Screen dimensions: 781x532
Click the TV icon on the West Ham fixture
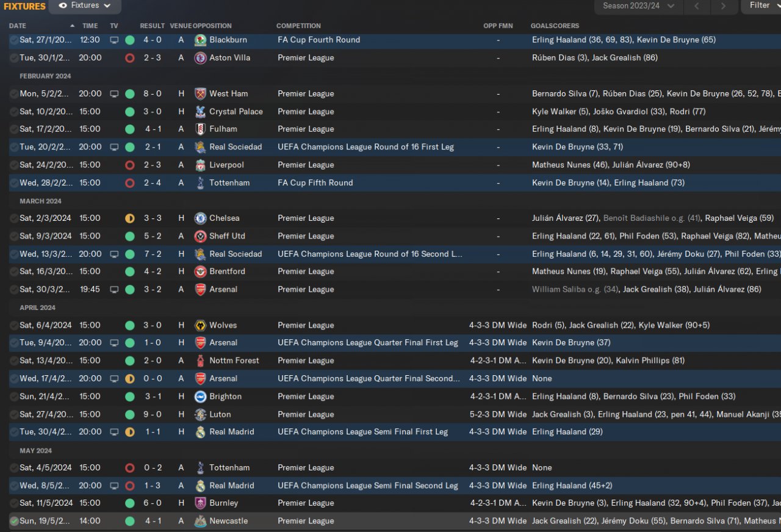tap(114, 94)
